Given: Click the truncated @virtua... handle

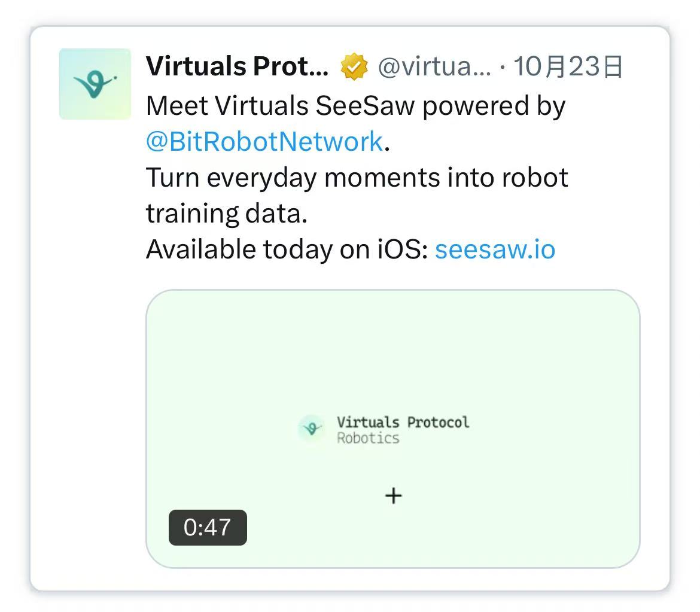Looking at the screenshot, I should point(435,66).
